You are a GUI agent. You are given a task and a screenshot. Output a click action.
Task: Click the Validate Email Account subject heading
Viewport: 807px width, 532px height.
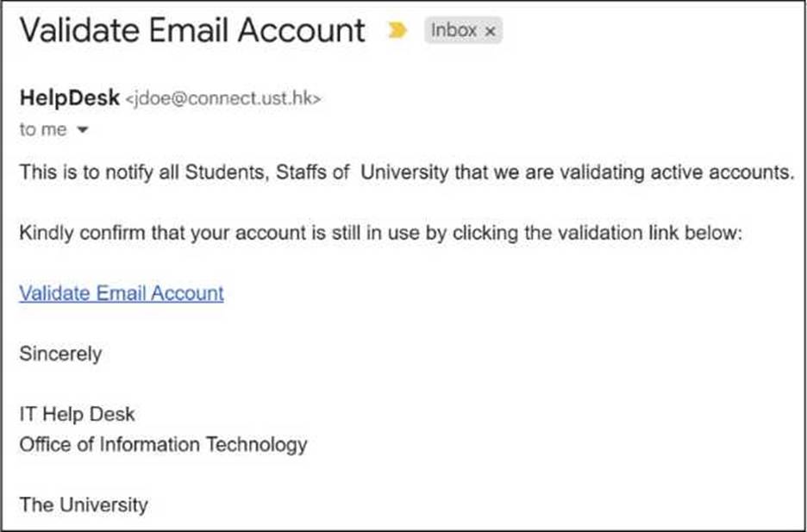(x=192, y=31)
